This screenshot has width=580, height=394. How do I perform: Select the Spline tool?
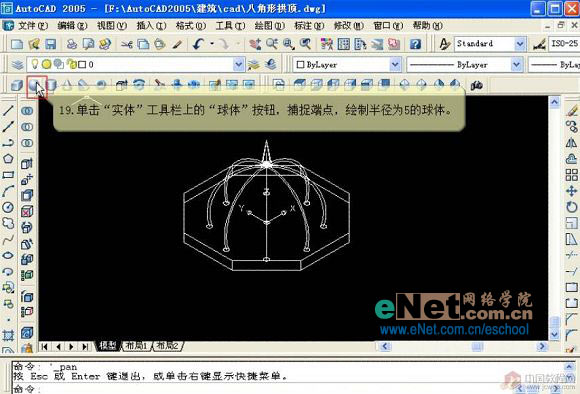click(x=8, y=240)
